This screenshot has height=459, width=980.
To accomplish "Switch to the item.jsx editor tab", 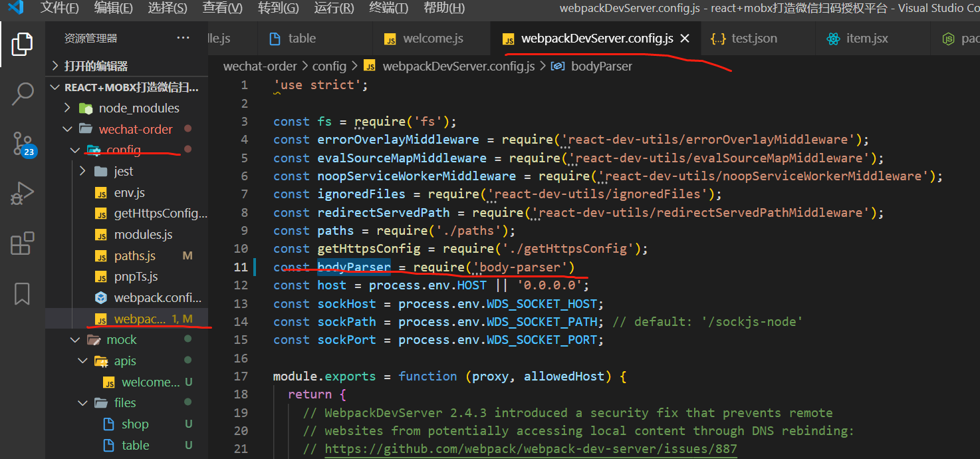I will coord(873,39).
